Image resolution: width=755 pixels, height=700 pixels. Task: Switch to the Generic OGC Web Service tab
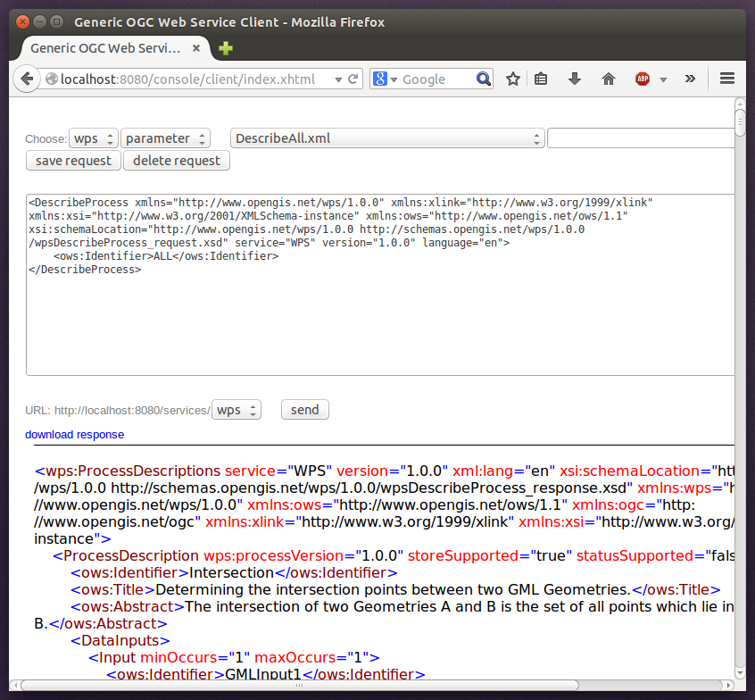pos(107,49)
